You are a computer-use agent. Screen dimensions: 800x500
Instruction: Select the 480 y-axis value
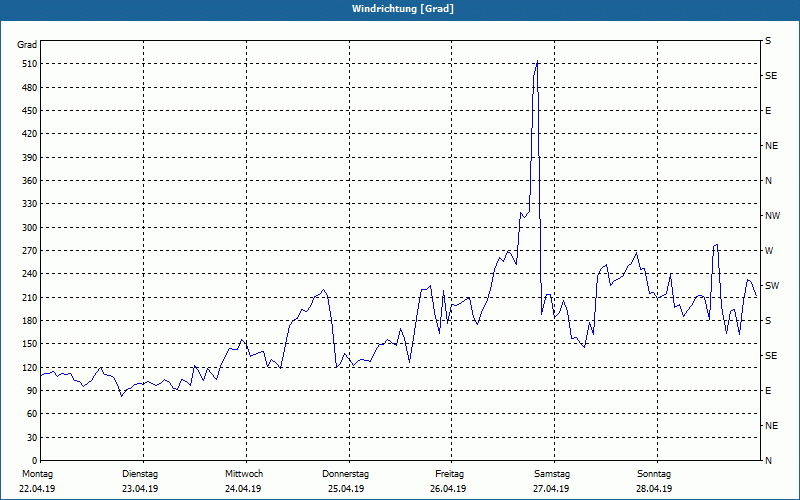(29, 88)
